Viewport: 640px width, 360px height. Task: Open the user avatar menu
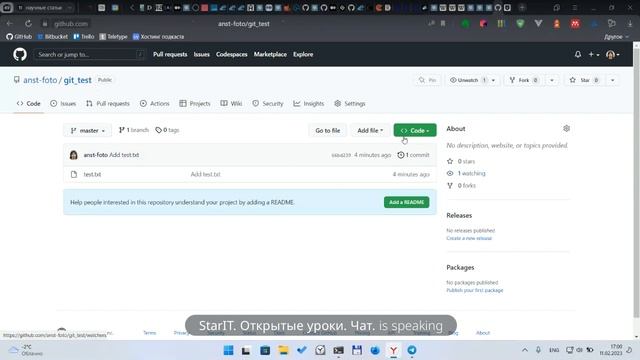tap(612, 54)
